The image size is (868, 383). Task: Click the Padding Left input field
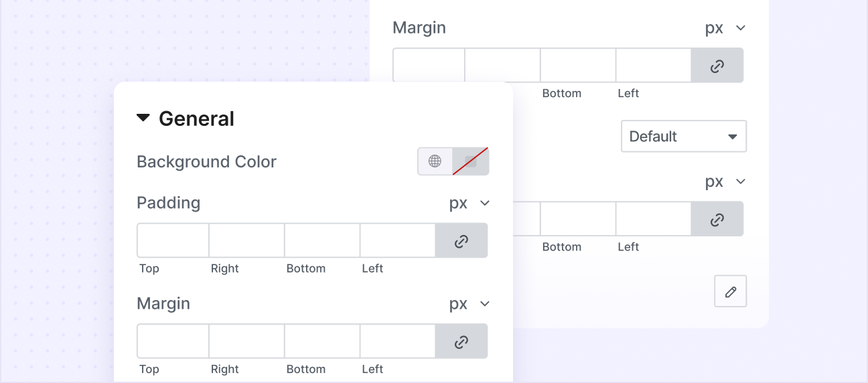(398, 241)
